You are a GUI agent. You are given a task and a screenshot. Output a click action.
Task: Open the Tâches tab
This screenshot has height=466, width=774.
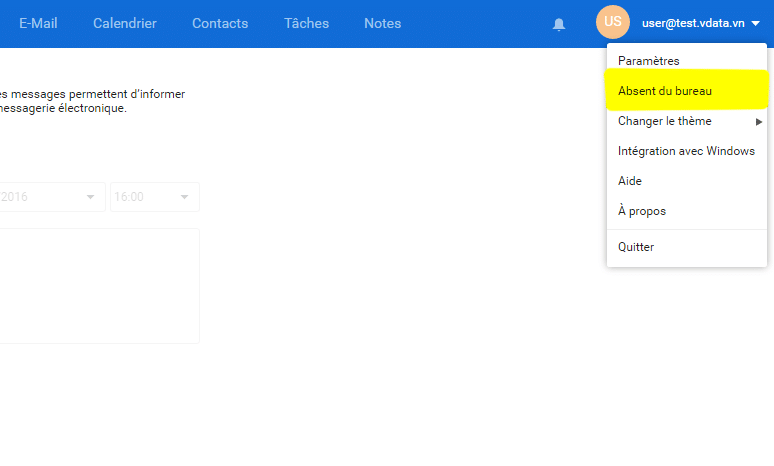tap(306, 23)
